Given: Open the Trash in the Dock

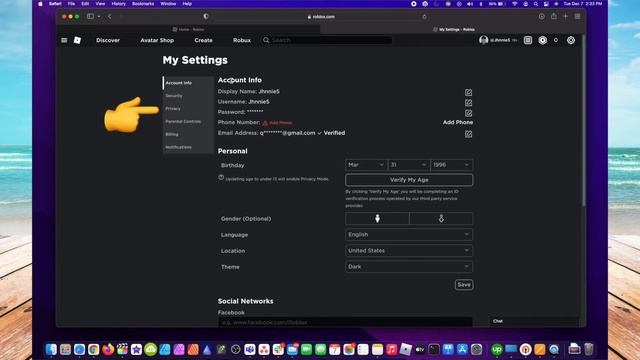Looking at the screenshot, I should 588,349.
